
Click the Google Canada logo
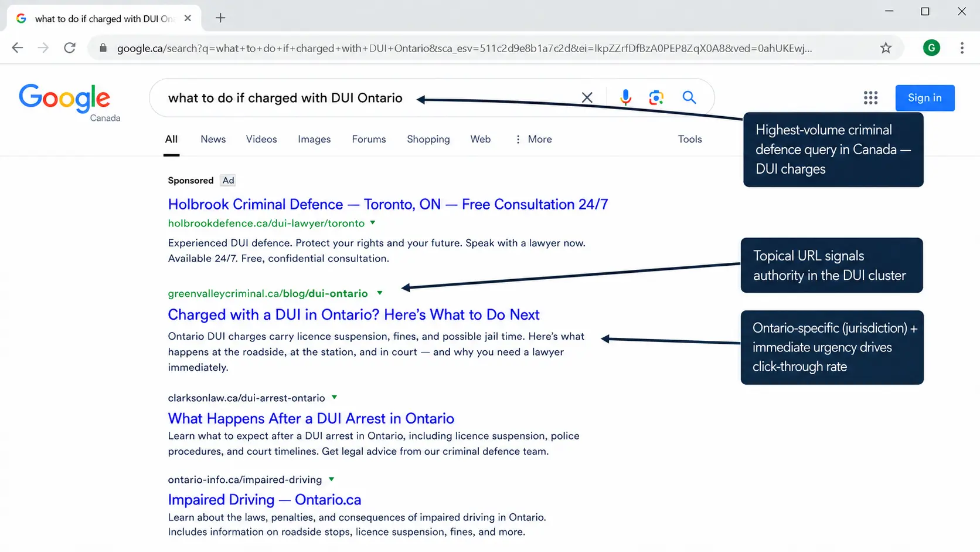[69, 102]
